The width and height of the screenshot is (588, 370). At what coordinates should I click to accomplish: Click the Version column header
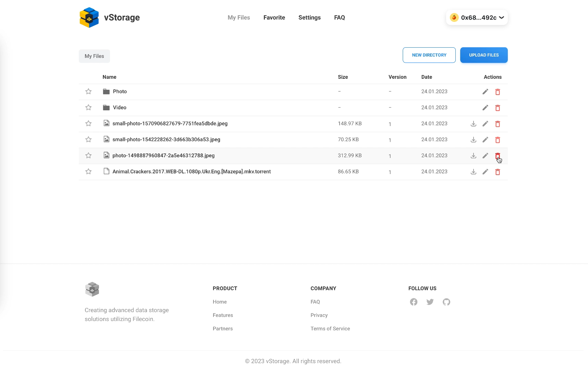pos(397,77)
